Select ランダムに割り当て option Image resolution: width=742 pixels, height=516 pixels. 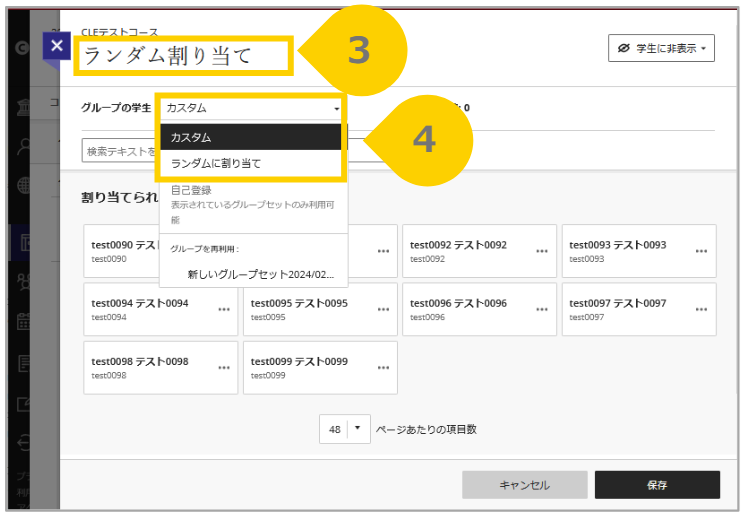[251, 163]
